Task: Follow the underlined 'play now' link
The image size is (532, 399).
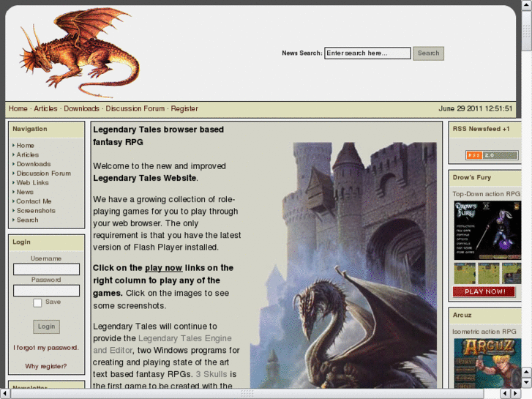Action: pyautogui.click(x=163, y=268)
